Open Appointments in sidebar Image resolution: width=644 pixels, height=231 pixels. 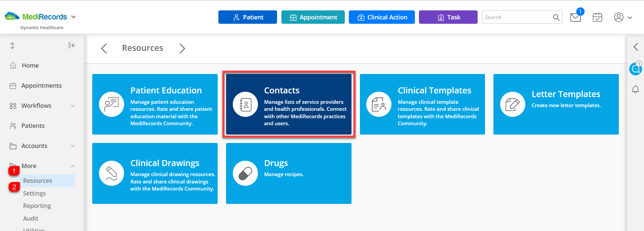[42, 85]
